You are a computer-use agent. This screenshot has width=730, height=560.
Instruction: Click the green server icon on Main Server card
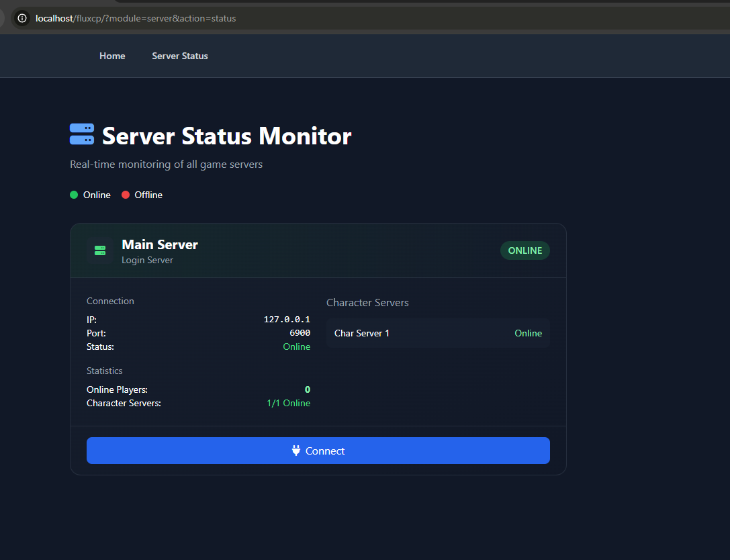coord(100,250)
